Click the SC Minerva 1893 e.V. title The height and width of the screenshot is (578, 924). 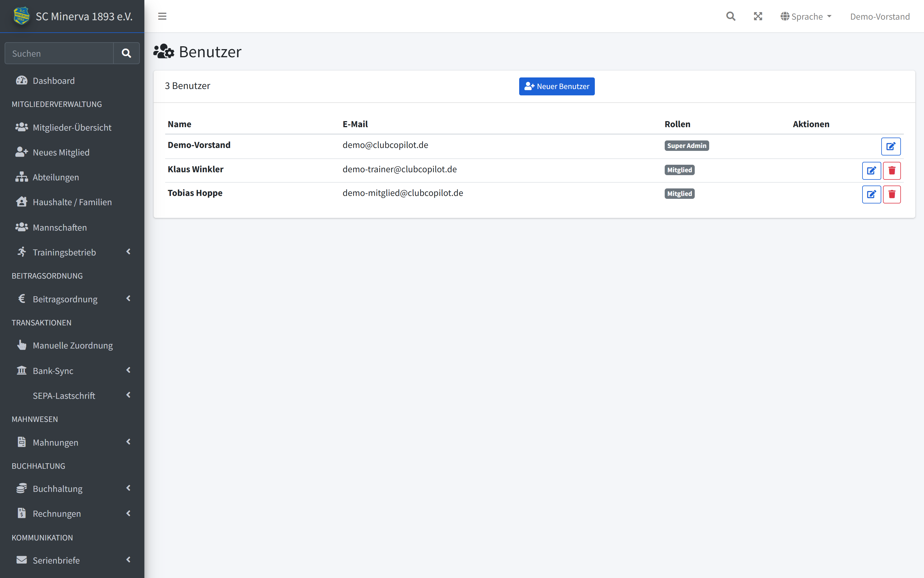pos(84,16)
